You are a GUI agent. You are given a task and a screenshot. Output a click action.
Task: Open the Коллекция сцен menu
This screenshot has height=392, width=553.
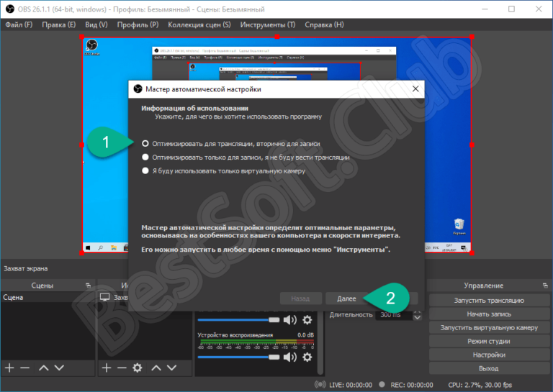pos(199,24)
